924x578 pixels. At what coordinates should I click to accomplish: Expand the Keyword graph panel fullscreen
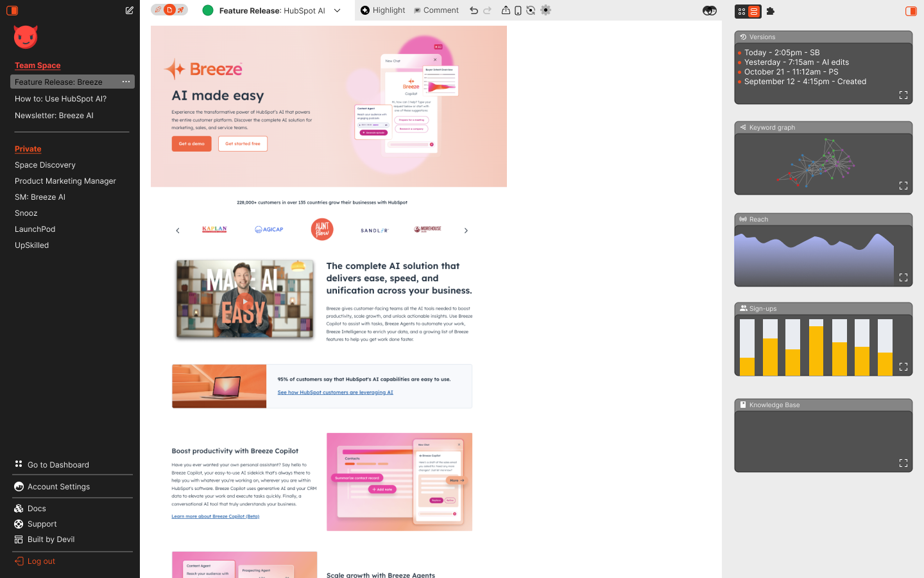(903, 186)
